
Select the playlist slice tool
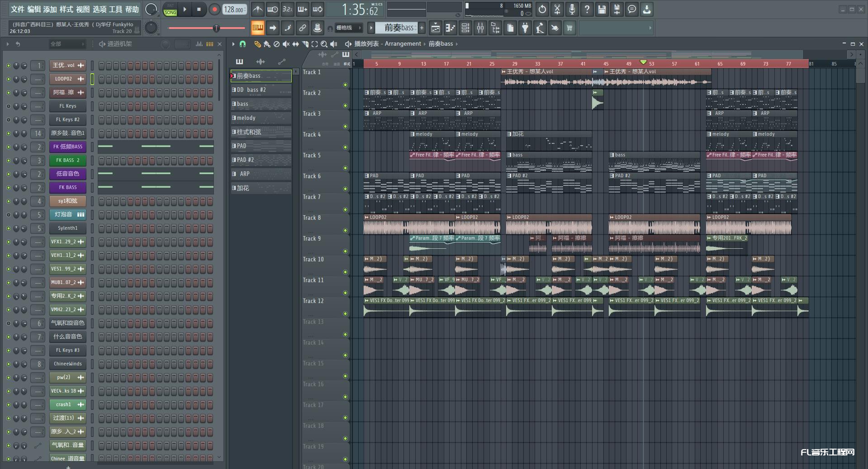(x=305, y=44)
